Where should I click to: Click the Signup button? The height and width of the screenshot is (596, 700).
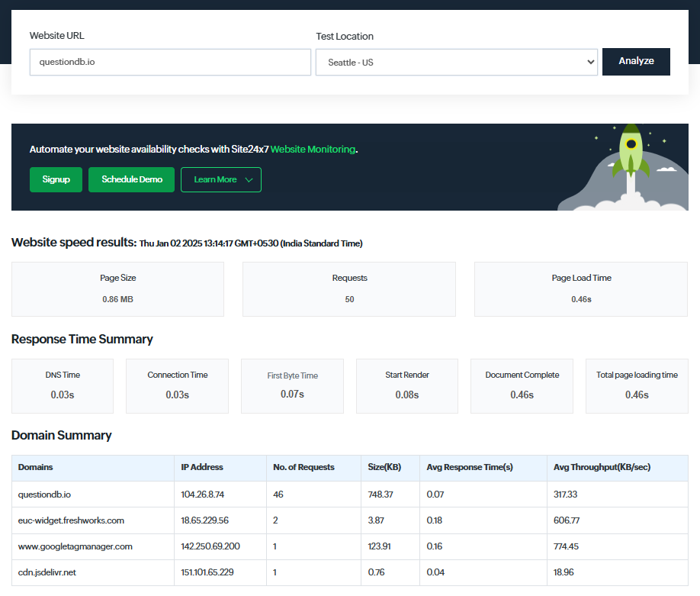pyautogui.click(x=56, y=179)
